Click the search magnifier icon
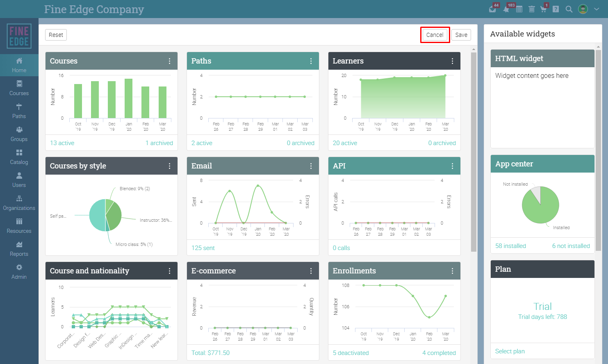 coord(569,9)
